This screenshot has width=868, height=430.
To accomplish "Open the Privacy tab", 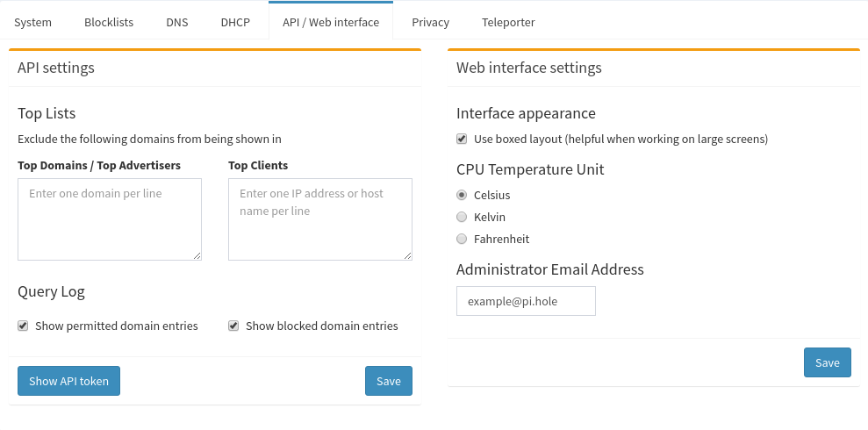I will tap(430, 22).
